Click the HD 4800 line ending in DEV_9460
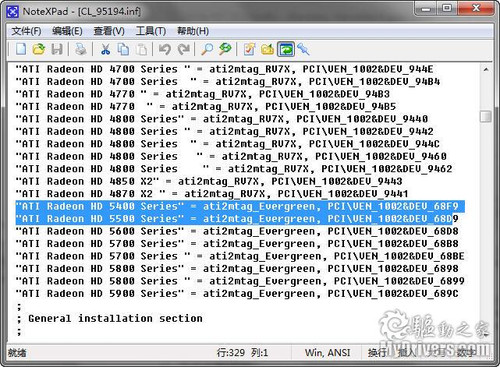The height and width of the screenshot is (367, 500). 231,156
